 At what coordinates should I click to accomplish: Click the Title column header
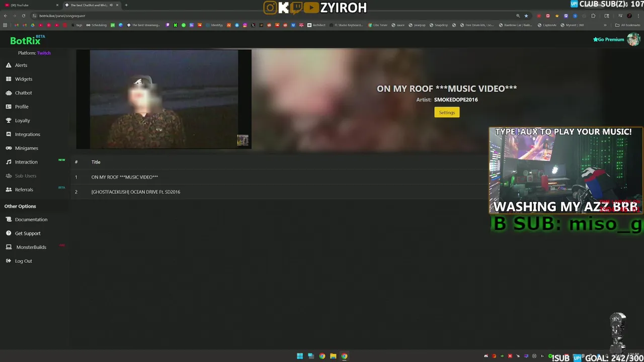[96, 162]
